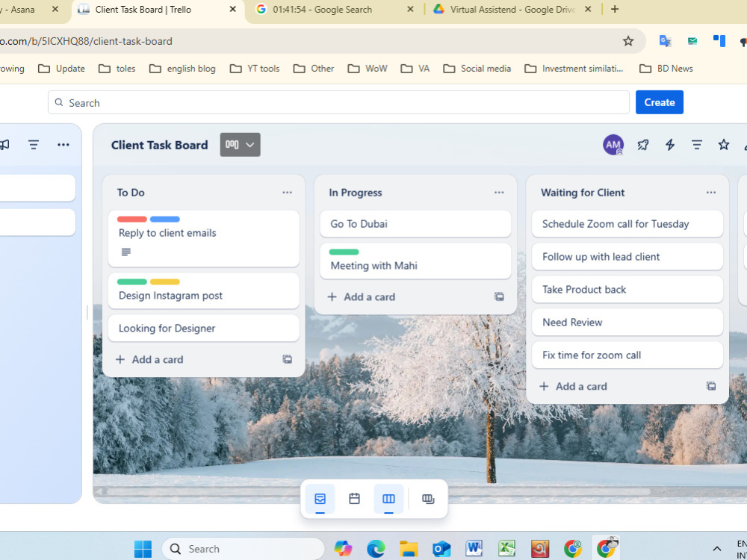Open the Client Task Board filter icon
This screenshot has height=560, width=747.
click(696, 145)
